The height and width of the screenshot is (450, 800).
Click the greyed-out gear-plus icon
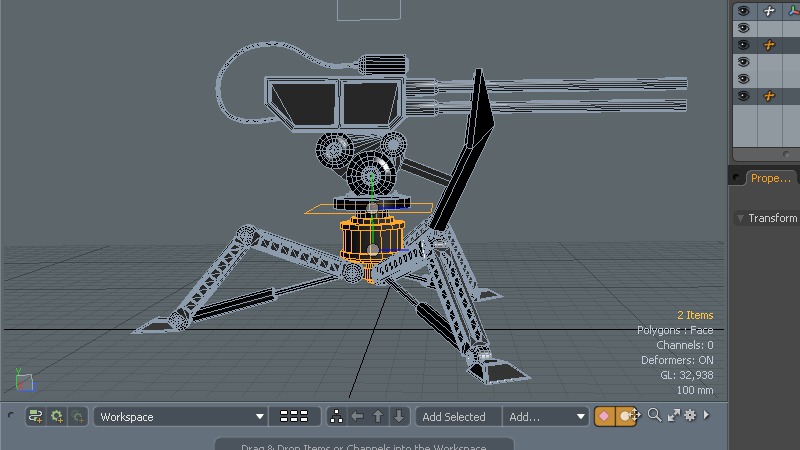coord(78,416)
